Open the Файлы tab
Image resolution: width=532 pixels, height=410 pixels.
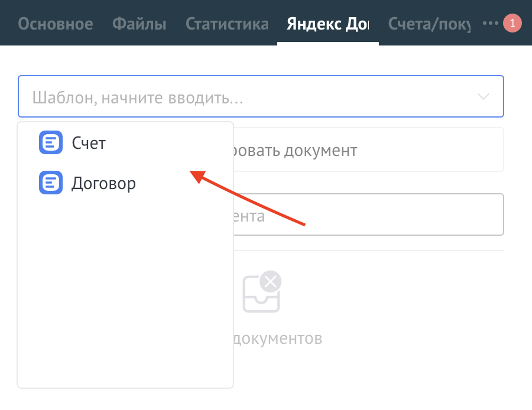(139, 24)
